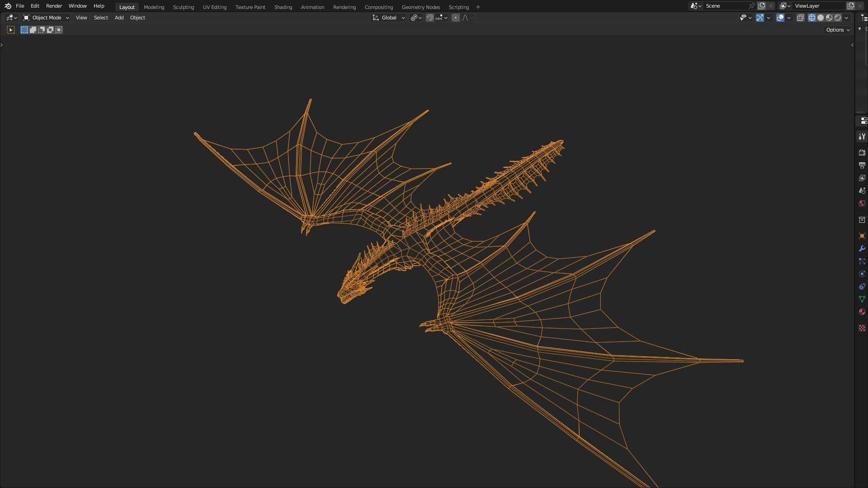Switch to Wireframe viewport shading
This screenshot has height=488, width=868.
tap(812, 18)
